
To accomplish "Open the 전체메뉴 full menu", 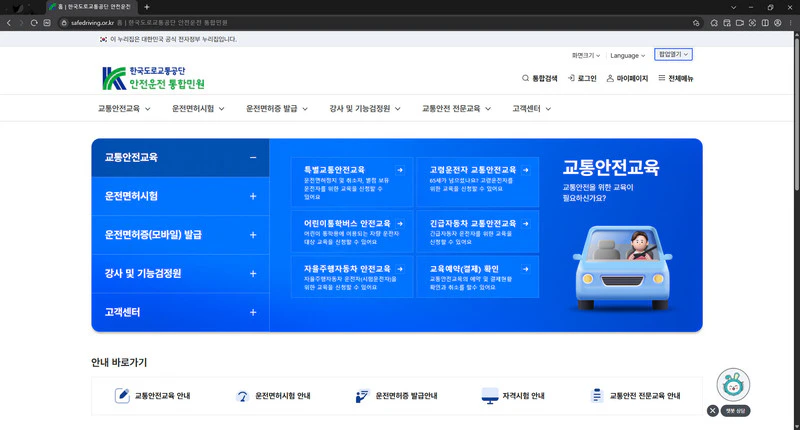I will (x=676, y=78).
